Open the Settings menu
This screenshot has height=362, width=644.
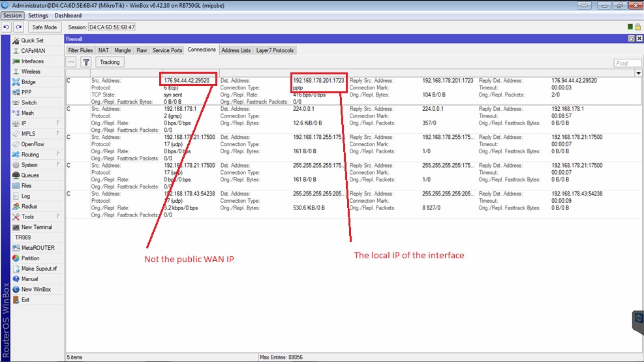click(x=38, y=15)
